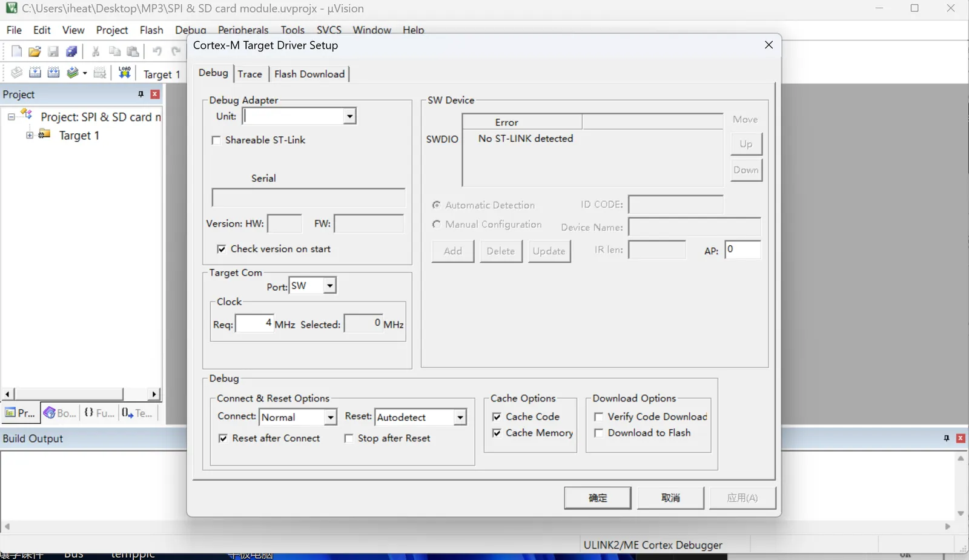Enable the Stop after Reset checkbox

(349, 438)
